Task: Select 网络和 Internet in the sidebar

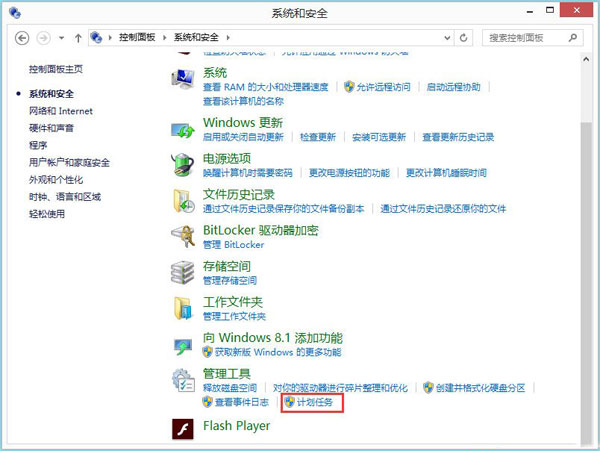Action: 61,111
